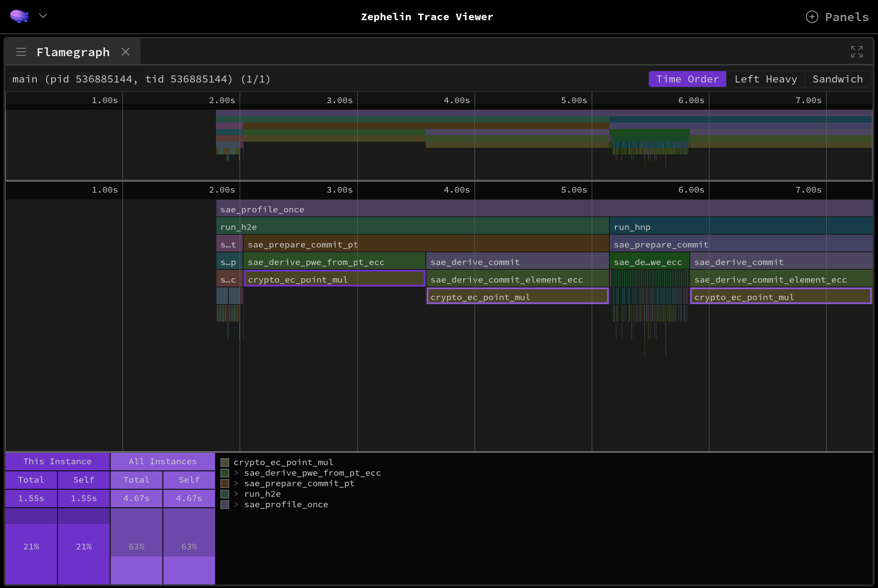Select crypto_ec_point_mul under sae_derive_pwe_from_pt_ecc

(334, 279)
